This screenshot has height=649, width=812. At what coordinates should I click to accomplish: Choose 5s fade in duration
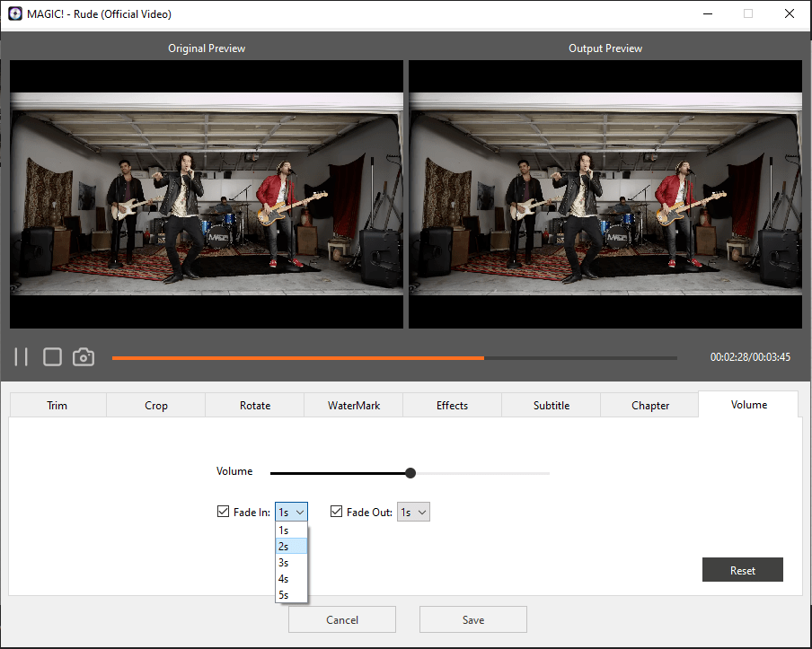[x=291, y=594]
